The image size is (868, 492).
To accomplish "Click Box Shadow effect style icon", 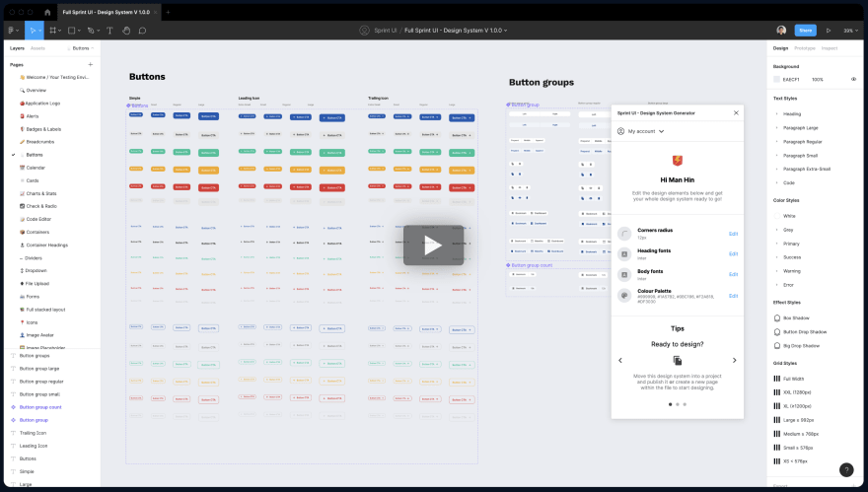I will 777,318.
